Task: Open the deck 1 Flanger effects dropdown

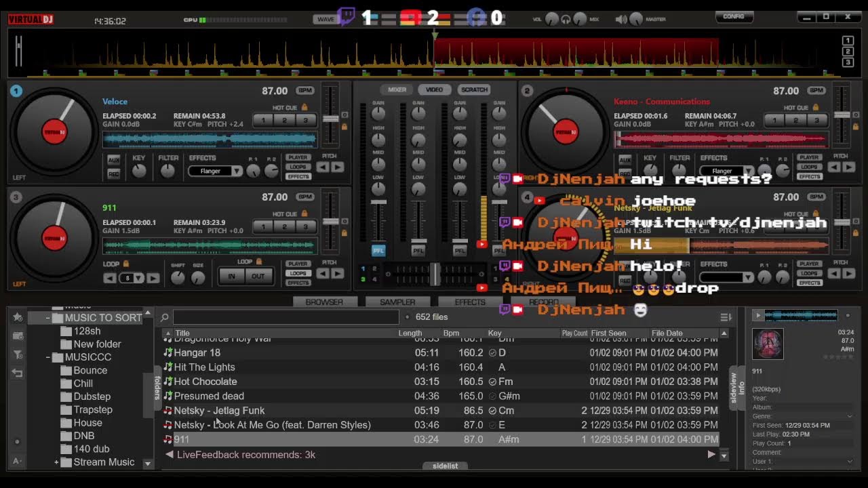Action: coord(236,171)
